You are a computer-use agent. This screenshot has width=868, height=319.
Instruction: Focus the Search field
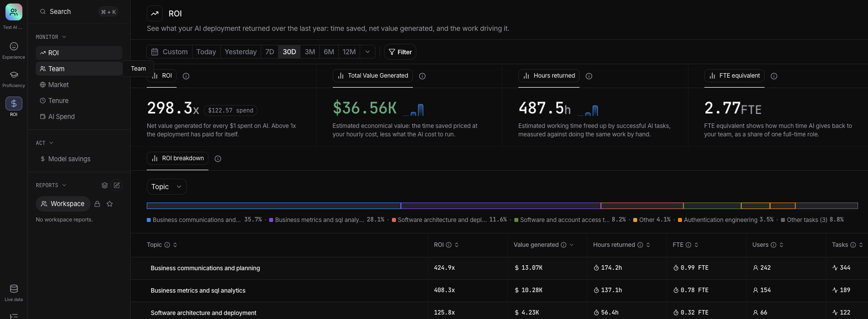click(x=79, y=11)
